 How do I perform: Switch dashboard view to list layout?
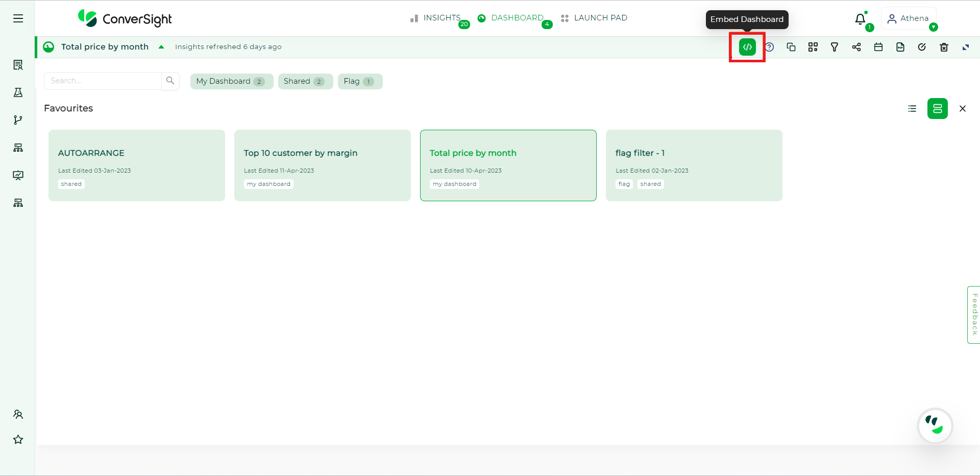point(912,108)
